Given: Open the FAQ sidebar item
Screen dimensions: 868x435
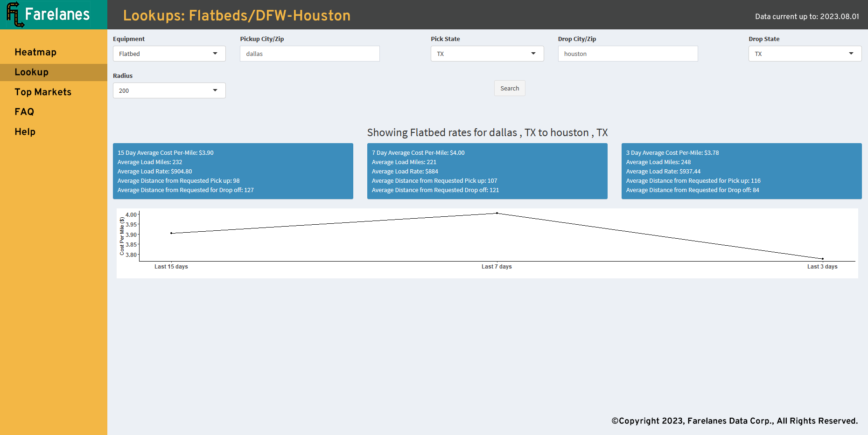Looking at the screenshot, I should 24,112.
